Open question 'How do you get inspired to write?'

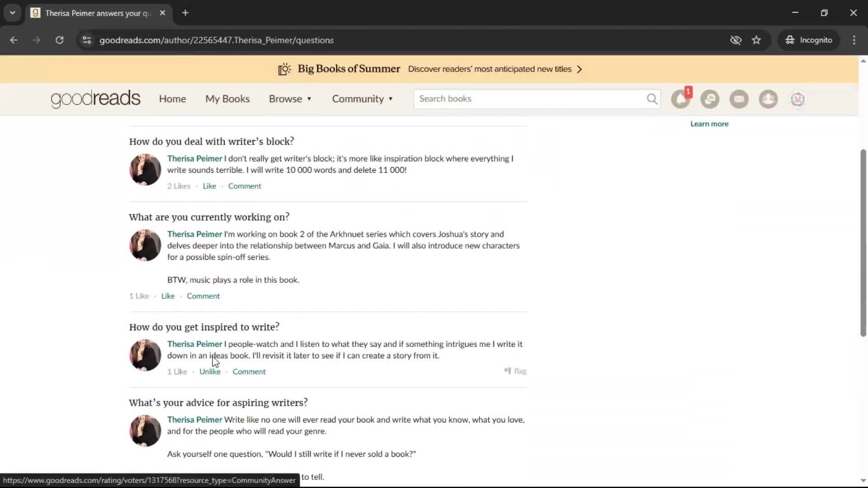(x=204, y=327)
